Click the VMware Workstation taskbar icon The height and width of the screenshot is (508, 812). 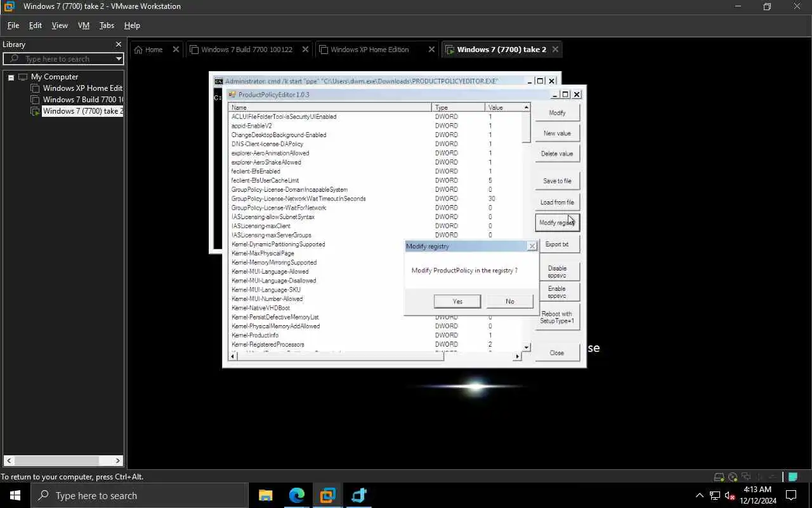[328, 496]
